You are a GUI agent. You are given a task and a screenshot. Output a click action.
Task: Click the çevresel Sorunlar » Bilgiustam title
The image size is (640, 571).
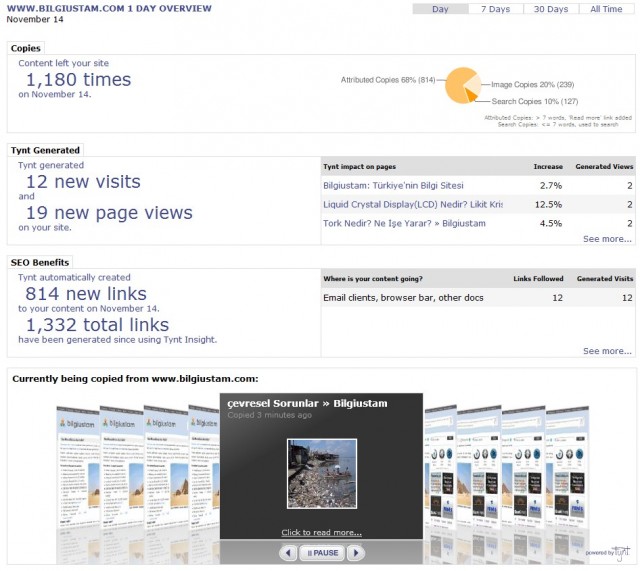307,404
